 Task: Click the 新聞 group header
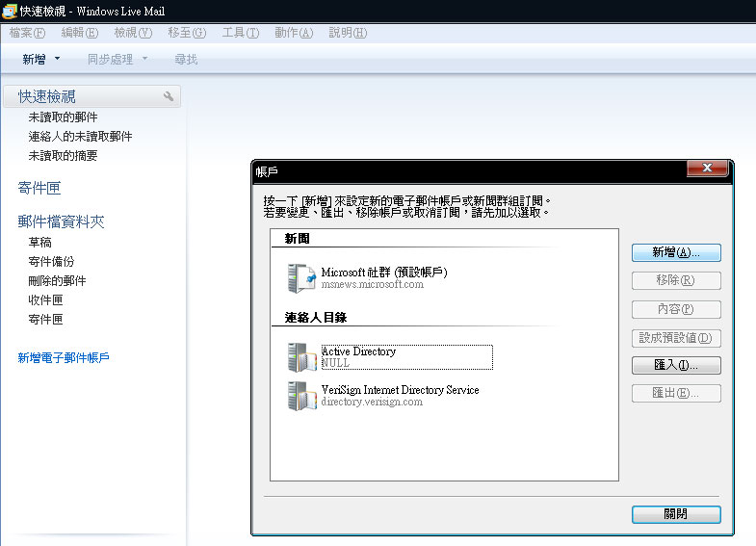point(297,239)
